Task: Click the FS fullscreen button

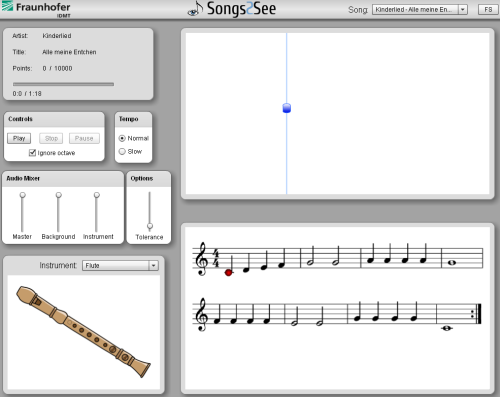Action: (x=488, y=9)
